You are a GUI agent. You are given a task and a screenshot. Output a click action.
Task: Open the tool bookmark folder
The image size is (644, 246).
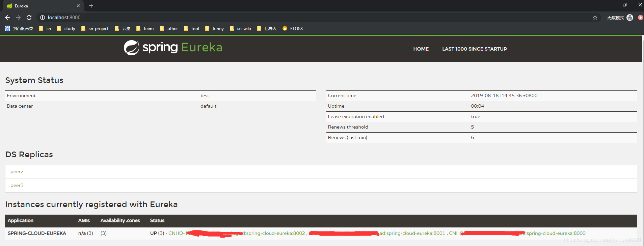tap(192, 28)
